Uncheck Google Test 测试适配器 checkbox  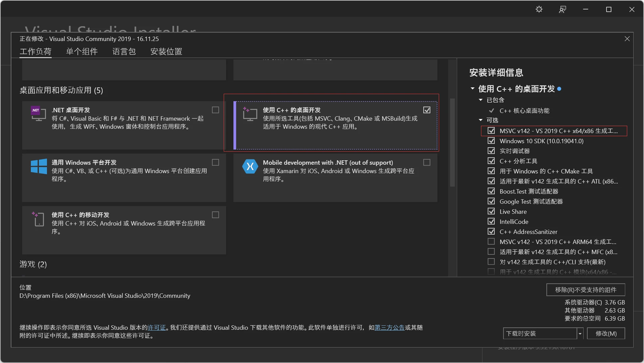tap(491, 201)
